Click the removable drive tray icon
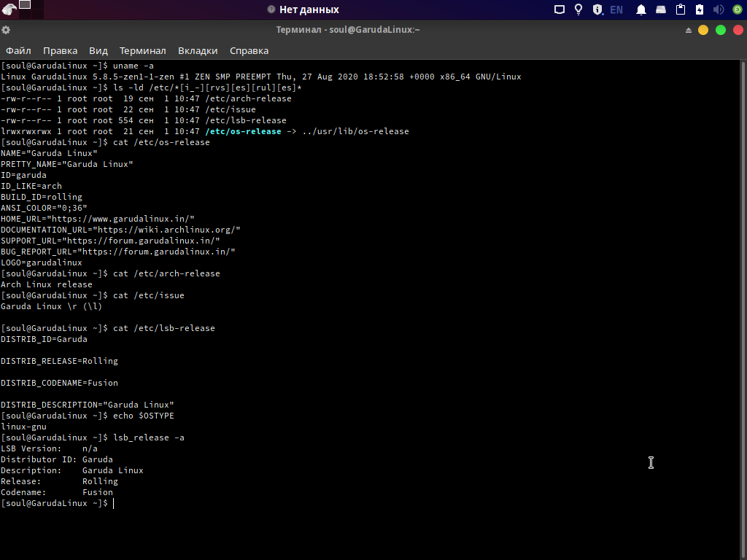Image resolution: width=747 pixels, height=560 pixels. (x=661, y=9)
